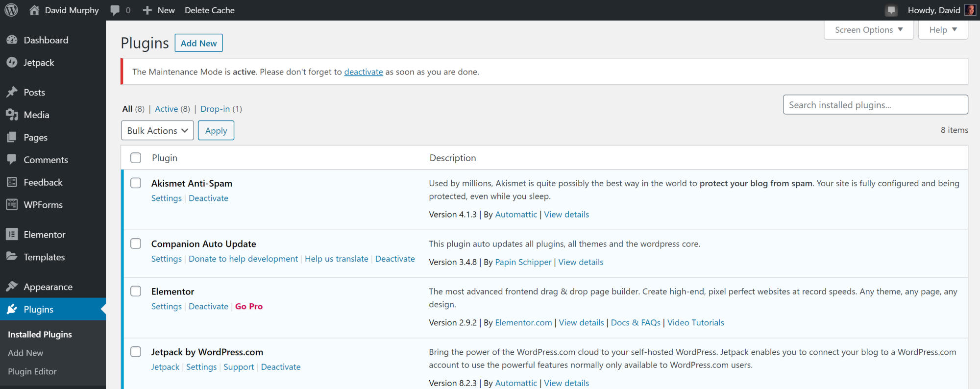Tick the Jetpack by WordPress.com checkbox
The image size is (980, 389).
click(x=136, y=352)
